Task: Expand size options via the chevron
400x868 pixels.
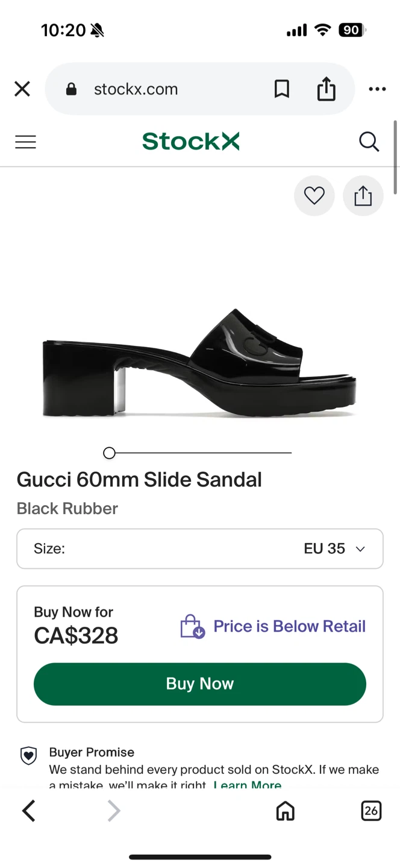Action: tap(360, 549)
